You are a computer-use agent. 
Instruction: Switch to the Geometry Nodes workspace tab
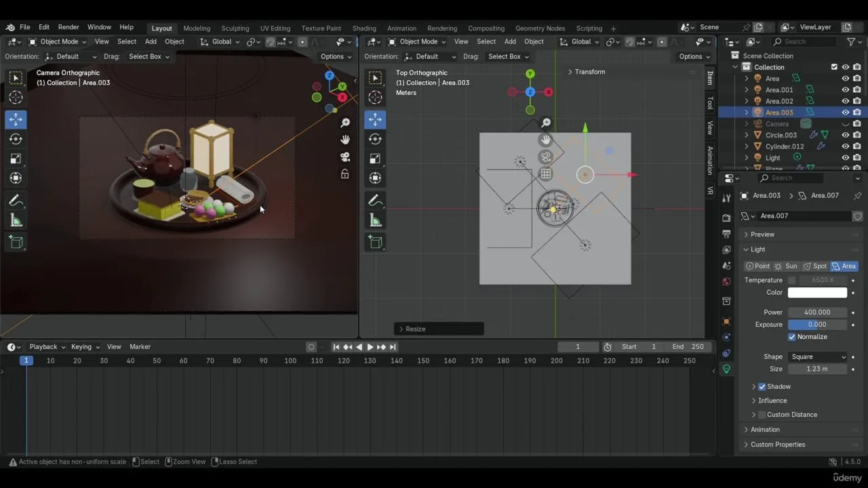click(540, 28)
